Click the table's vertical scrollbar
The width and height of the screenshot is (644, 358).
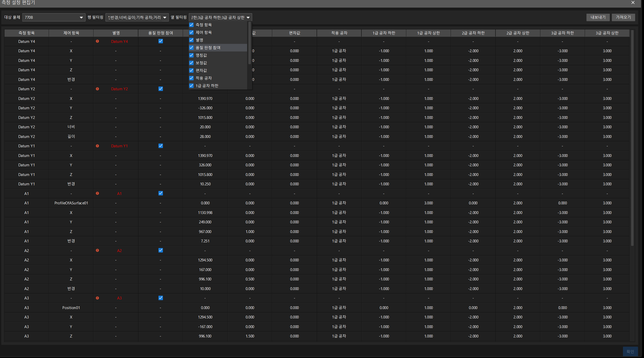click(632, 138)
